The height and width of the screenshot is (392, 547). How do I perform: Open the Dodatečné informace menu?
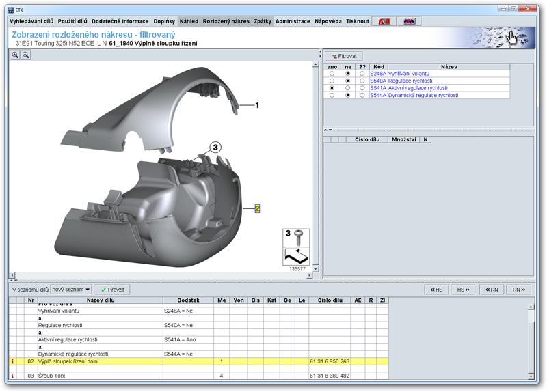tap(120, 21)
